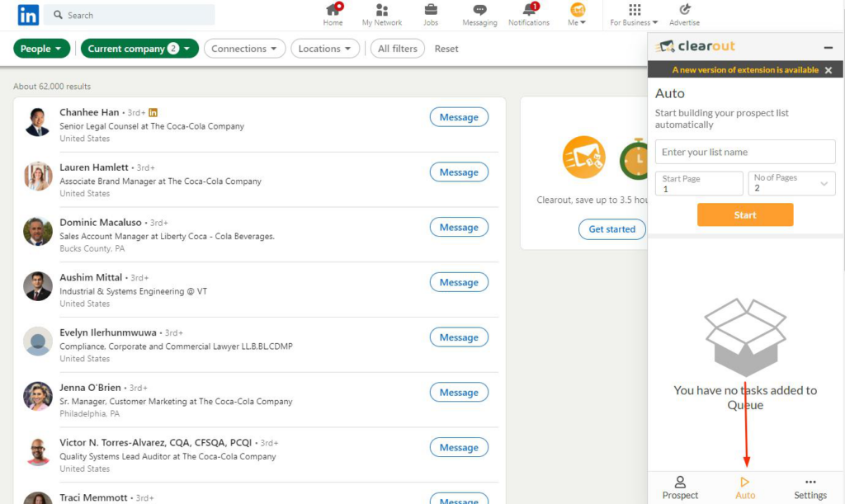Open Lauren Hamlett name link
The height and width of the screenshot is (504, 845).
click(x=94, y=167)
